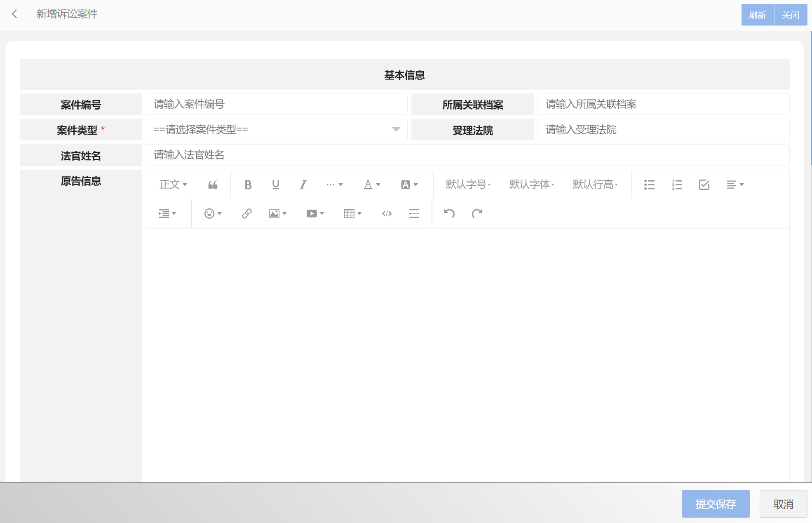
Task: Click the bold formatting icon
Action: pos(248,184)
